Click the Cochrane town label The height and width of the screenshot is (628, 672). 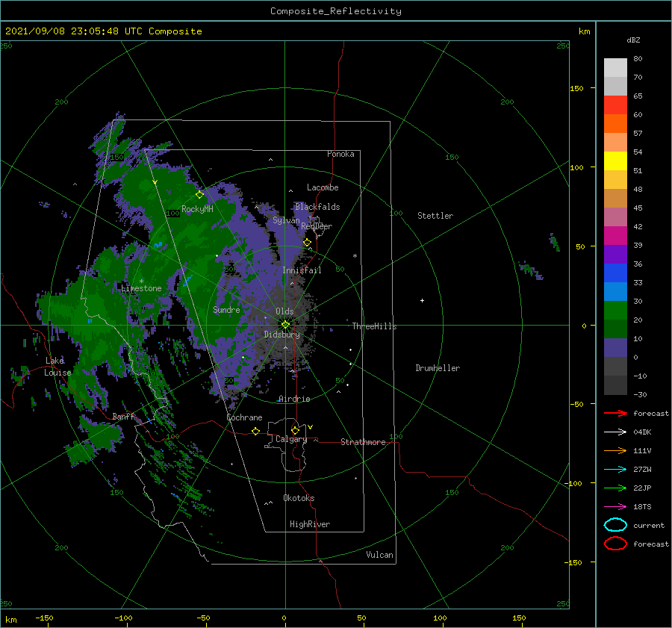tap(244, 417)
